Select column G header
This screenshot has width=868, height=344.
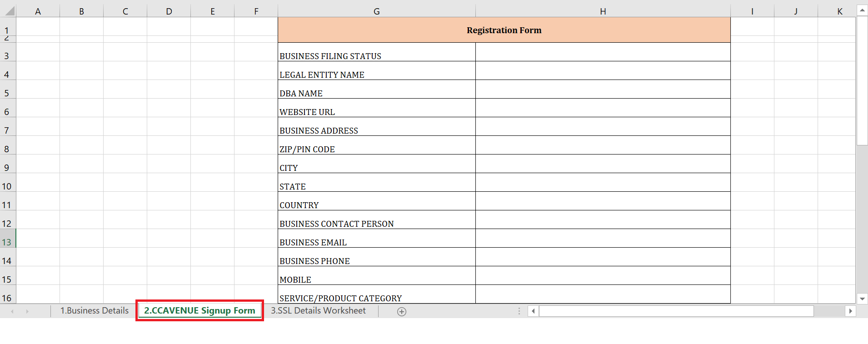[x=376, y=11]
